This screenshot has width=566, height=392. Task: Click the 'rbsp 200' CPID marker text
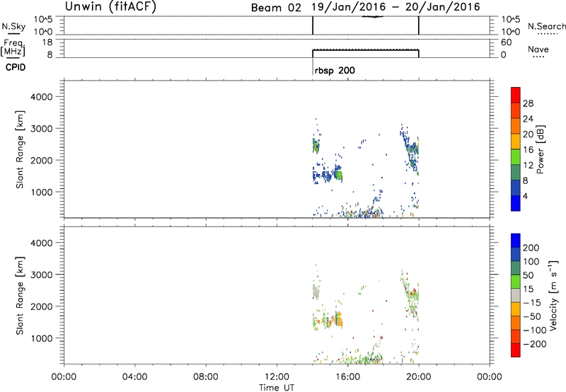click(x=335, y=70)
